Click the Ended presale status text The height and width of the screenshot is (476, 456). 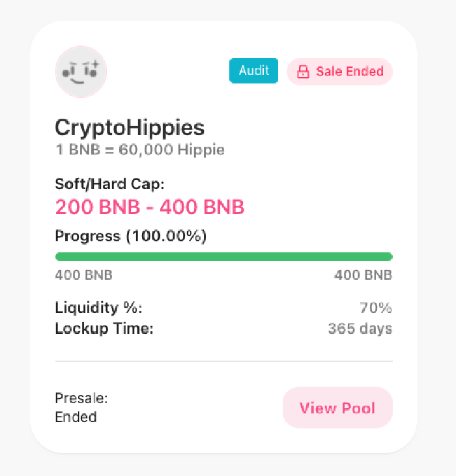76,417
